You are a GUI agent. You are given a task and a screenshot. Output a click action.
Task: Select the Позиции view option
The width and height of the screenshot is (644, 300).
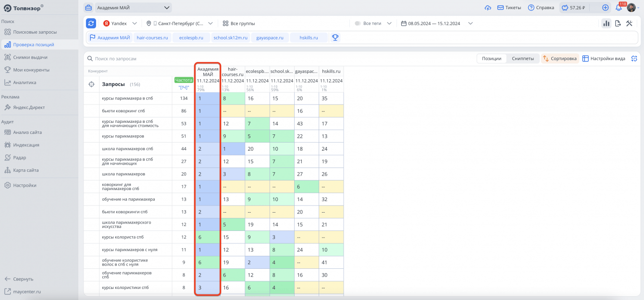[492, 59]
